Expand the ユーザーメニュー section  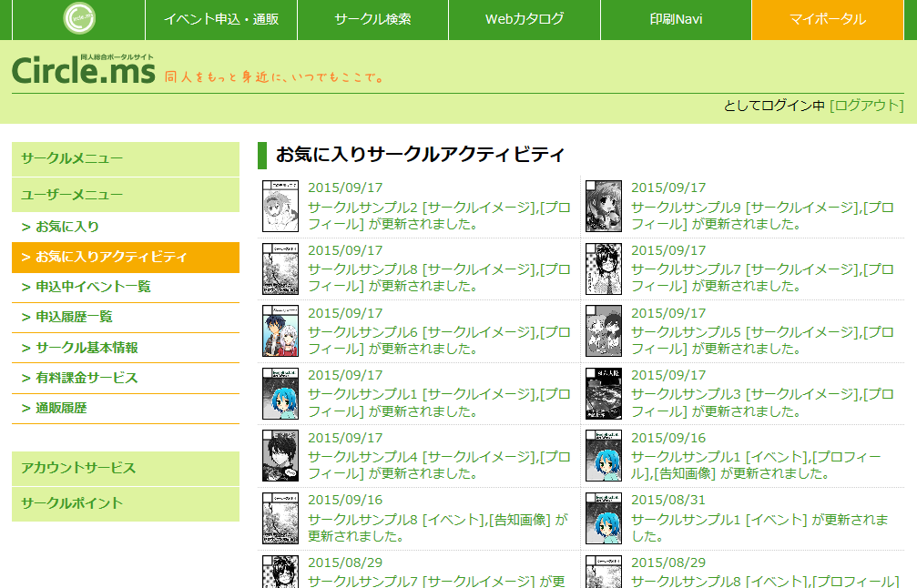(x=126, y=195)
